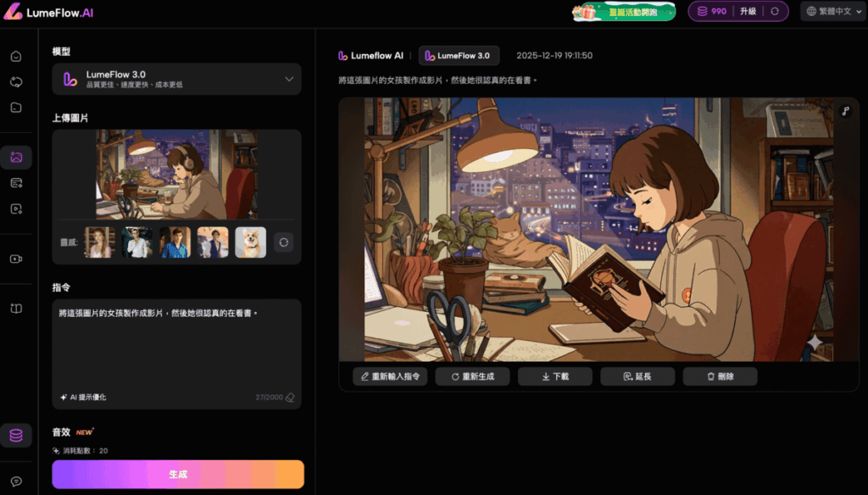Click the LumeFlow 3.0 tag above the result

(458, 56)
